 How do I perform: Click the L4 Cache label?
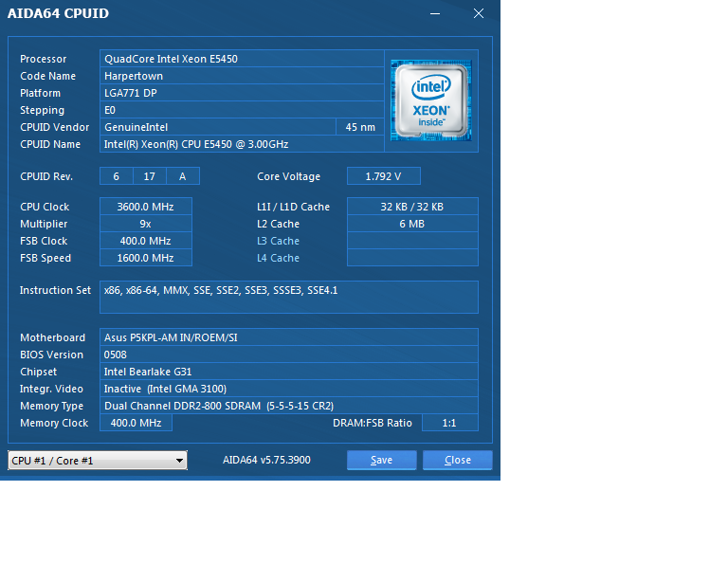(x=278, y=258)
